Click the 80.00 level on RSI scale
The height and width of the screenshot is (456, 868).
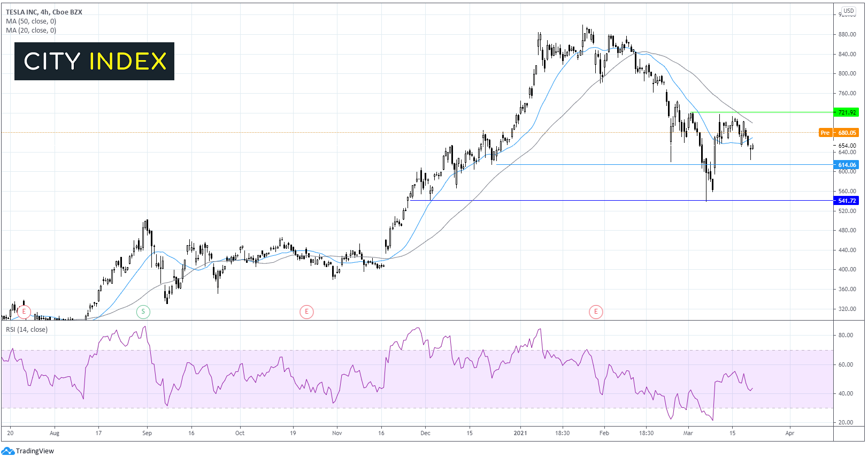click(846, 336)
